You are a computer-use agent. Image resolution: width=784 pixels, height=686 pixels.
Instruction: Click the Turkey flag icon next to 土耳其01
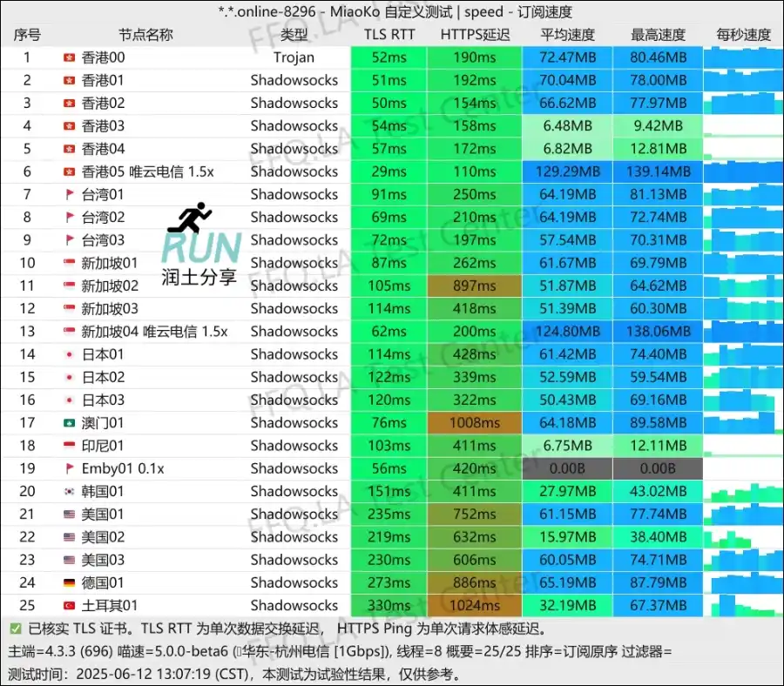(x=70, y=605)
